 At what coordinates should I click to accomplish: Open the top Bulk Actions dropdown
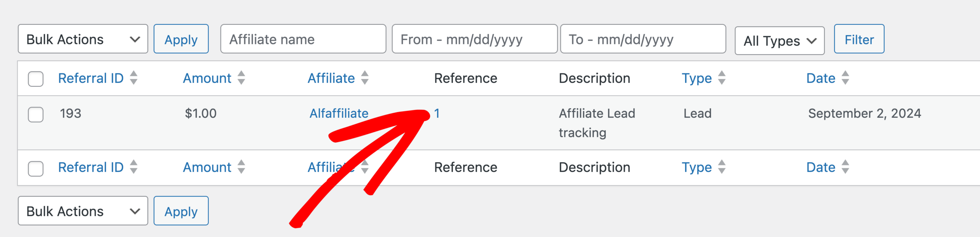point(82,39)
